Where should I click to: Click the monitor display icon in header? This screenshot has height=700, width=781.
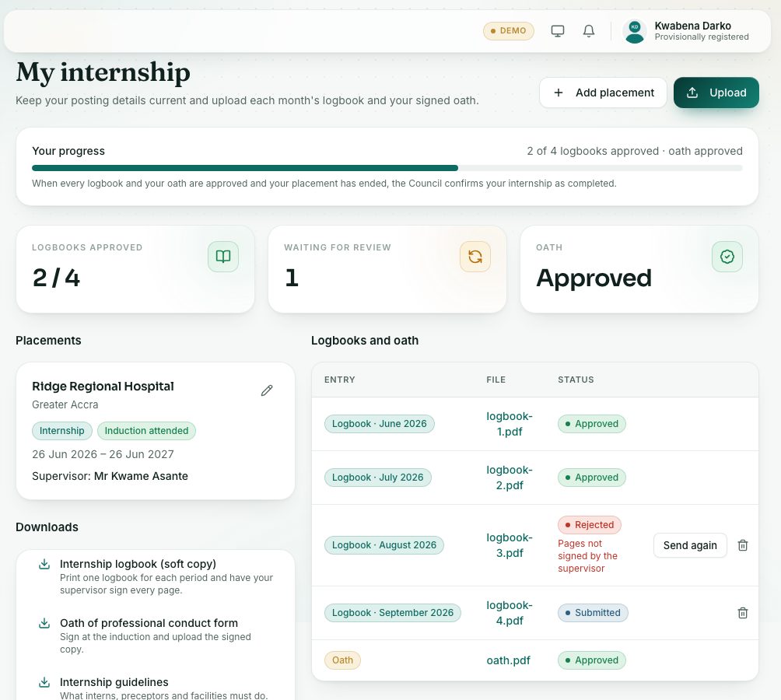tap(558, 31)
